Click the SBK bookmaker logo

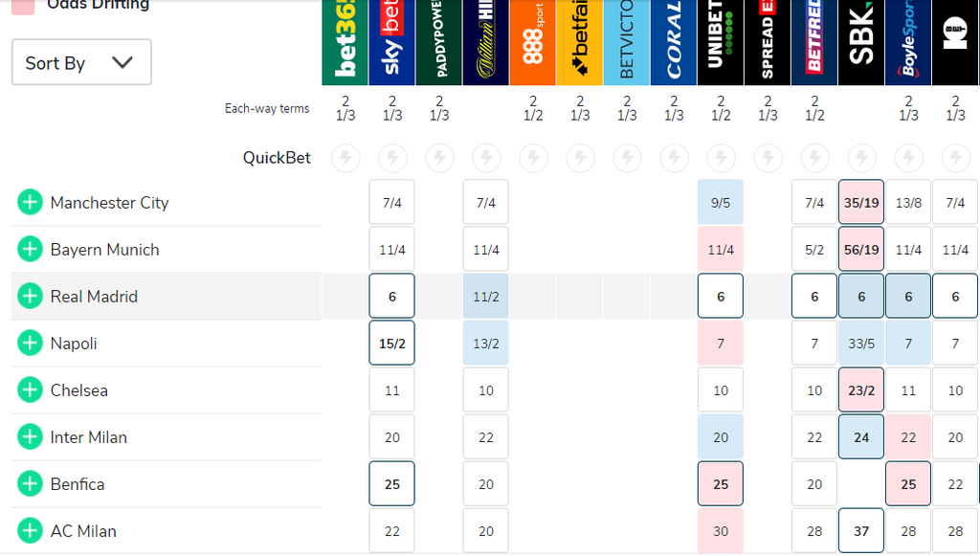[x=861, y=43]
